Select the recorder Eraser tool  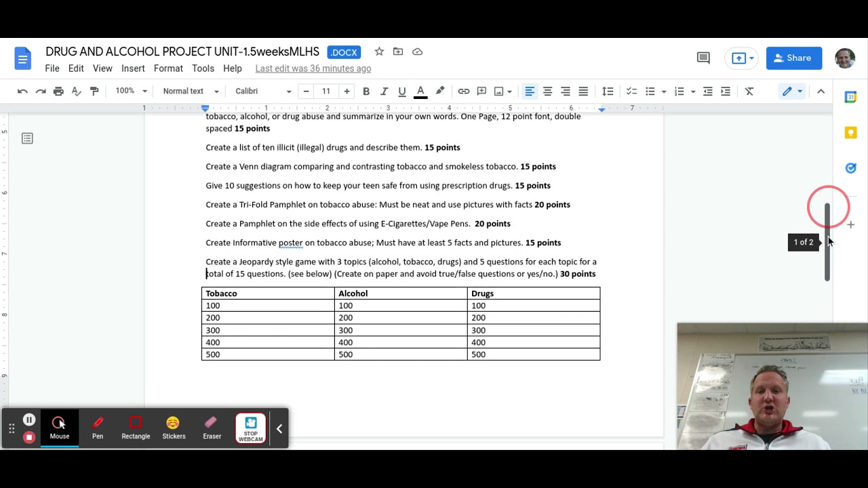212,428
